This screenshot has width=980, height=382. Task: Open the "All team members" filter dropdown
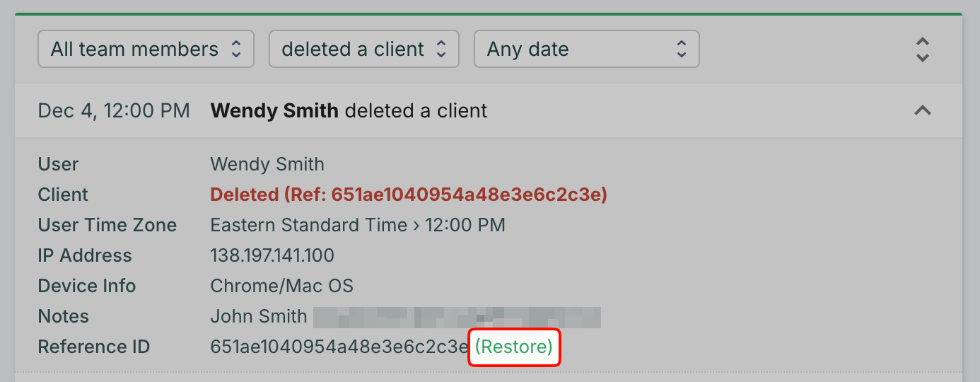click(145, 49)
